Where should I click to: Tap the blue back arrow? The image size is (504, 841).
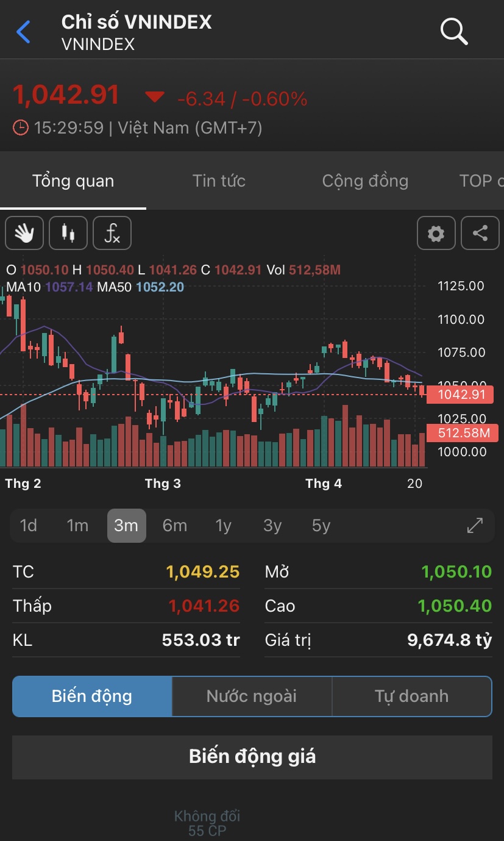[x=23, y=32]
